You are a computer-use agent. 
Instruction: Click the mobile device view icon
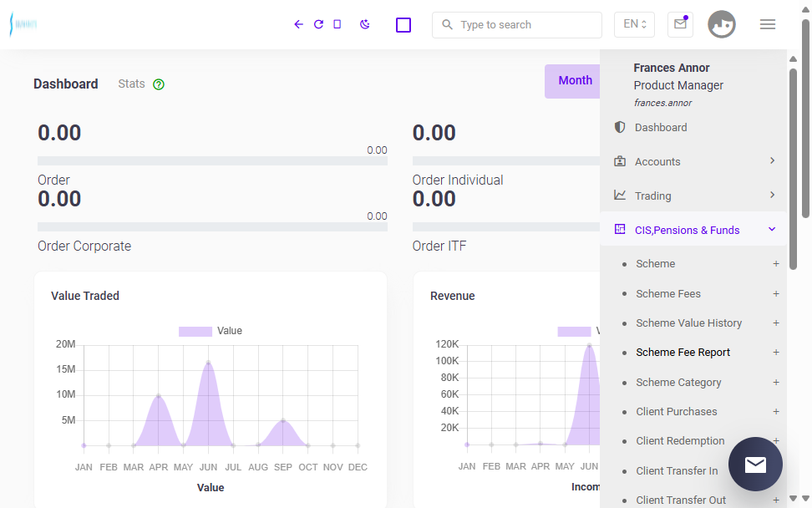click(337, 24)
